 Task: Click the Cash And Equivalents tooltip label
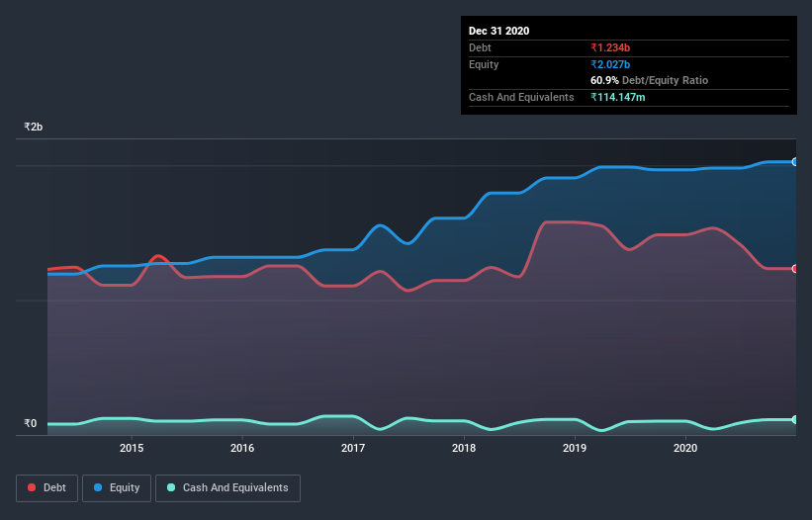coord(521,97)
